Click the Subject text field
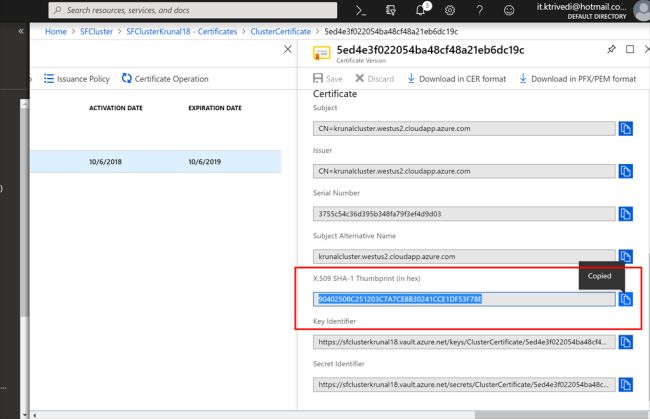 point(464,128)
